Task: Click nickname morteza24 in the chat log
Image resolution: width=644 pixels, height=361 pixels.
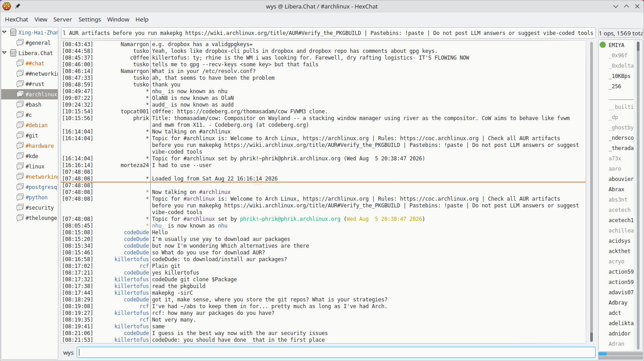Action: (135, 165)
